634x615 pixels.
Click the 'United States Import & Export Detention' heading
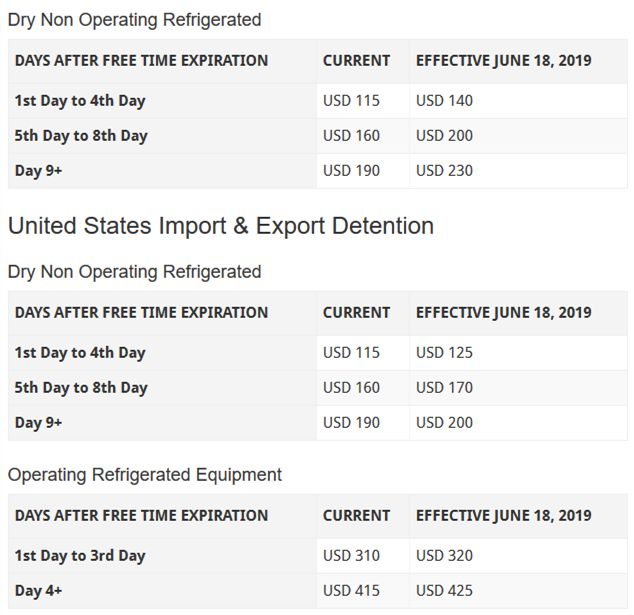221,226
